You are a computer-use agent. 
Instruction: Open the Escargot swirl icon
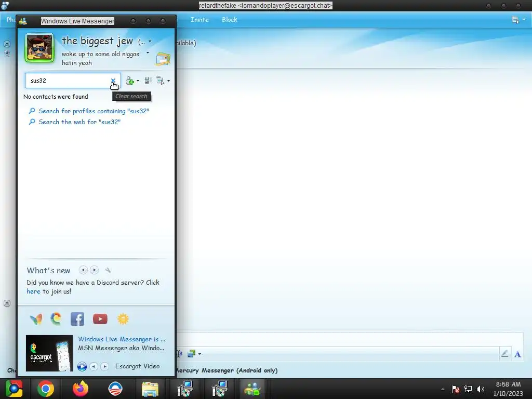56,319
